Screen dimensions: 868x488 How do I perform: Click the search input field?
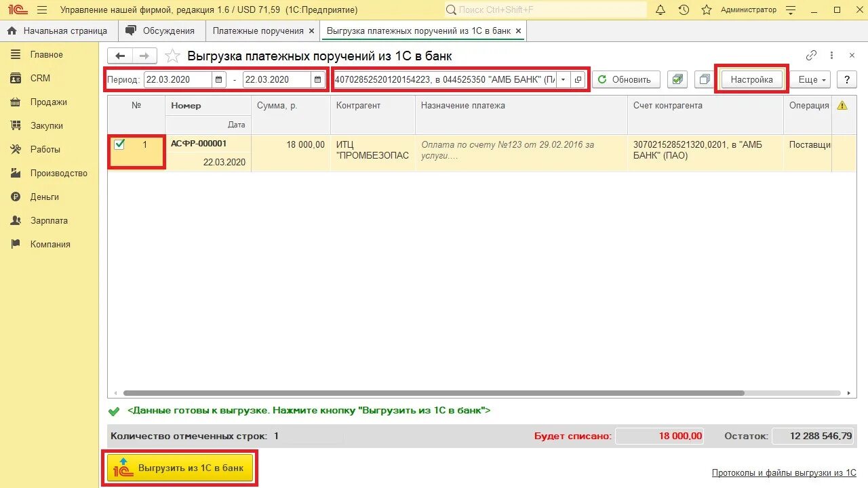click(x=546, y=10)
